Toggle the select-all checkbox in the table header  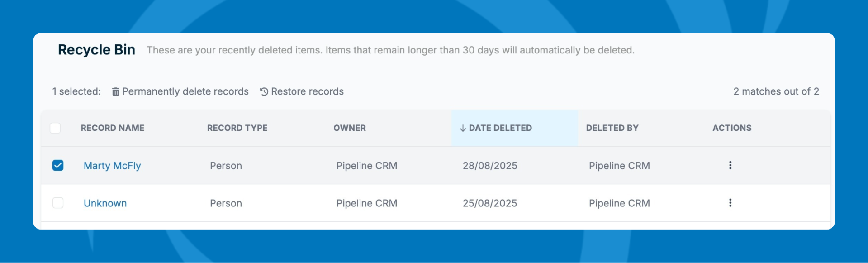[55, 128]
